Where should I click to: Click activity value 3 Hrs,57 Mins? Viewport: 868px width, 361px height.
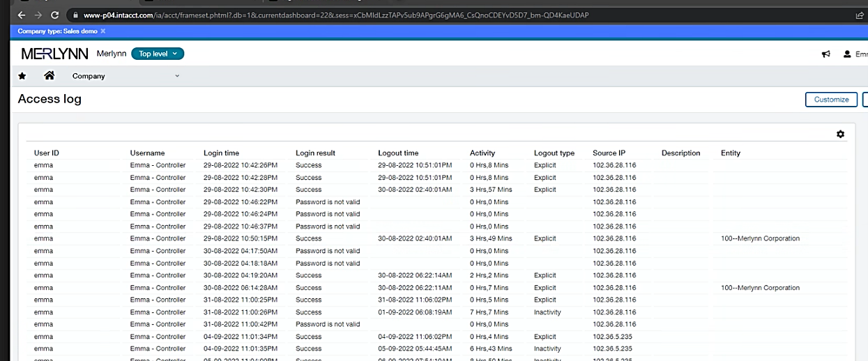491,190
